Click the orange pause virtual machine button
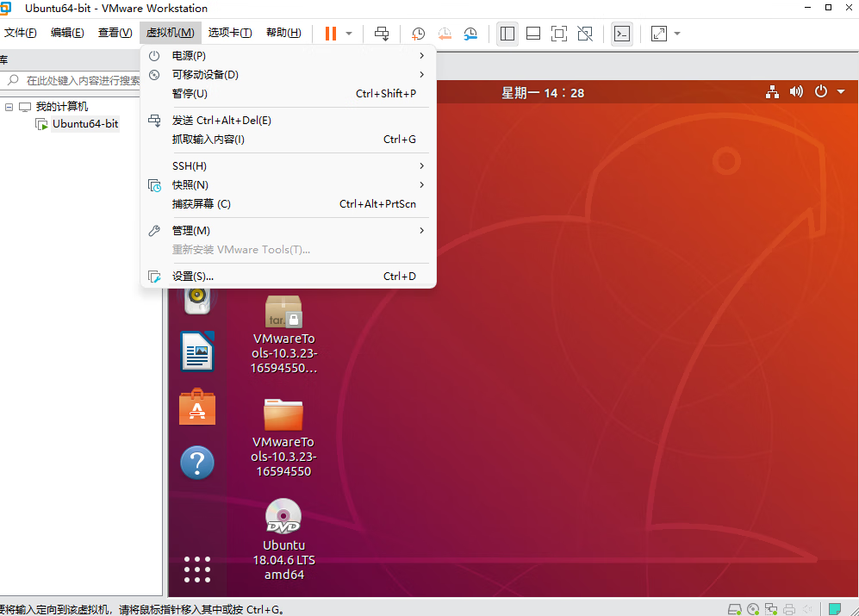Viewport: 859px width, 616px height. (331, 34)
